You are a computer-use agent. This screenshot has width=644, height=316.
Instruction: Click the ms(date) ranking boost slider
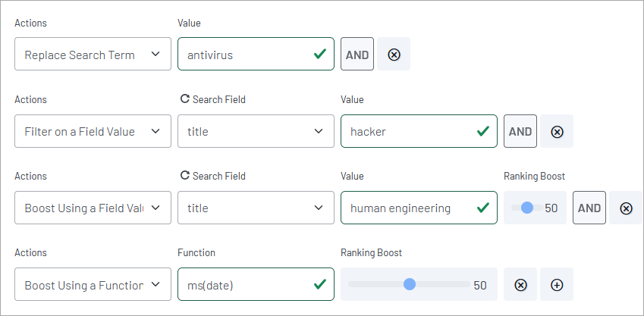click(410, 284)
